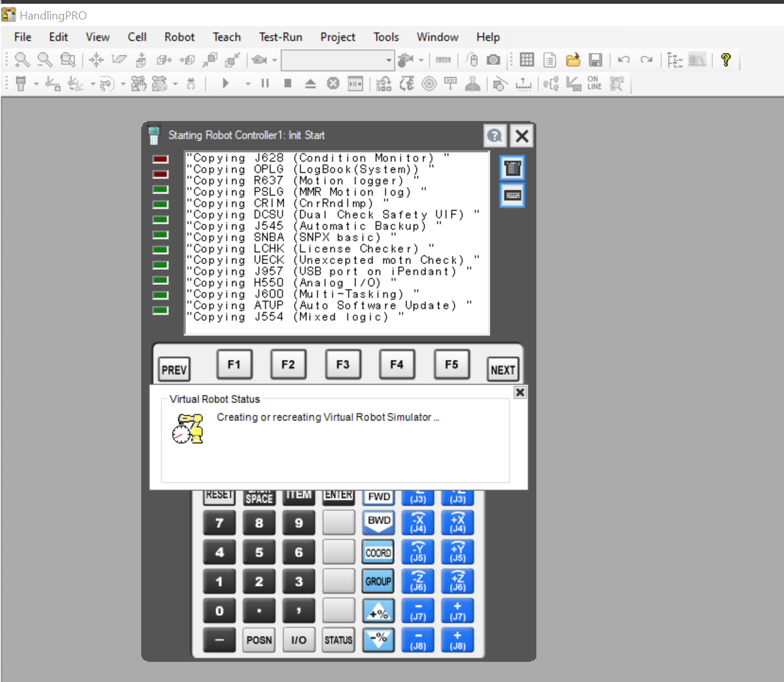Click the person operator toolbar icon
The image size is (784, 682).
click(473, 83)
